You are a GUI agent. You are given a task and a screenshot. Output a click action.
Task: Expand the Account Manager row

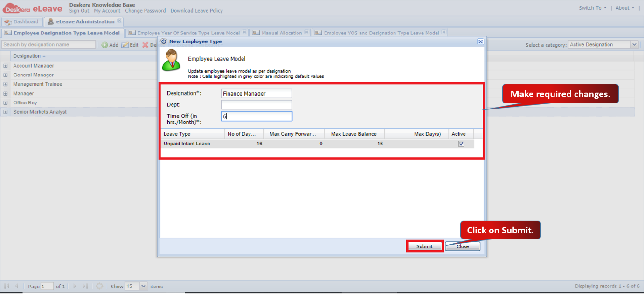[x=6, y=66]
